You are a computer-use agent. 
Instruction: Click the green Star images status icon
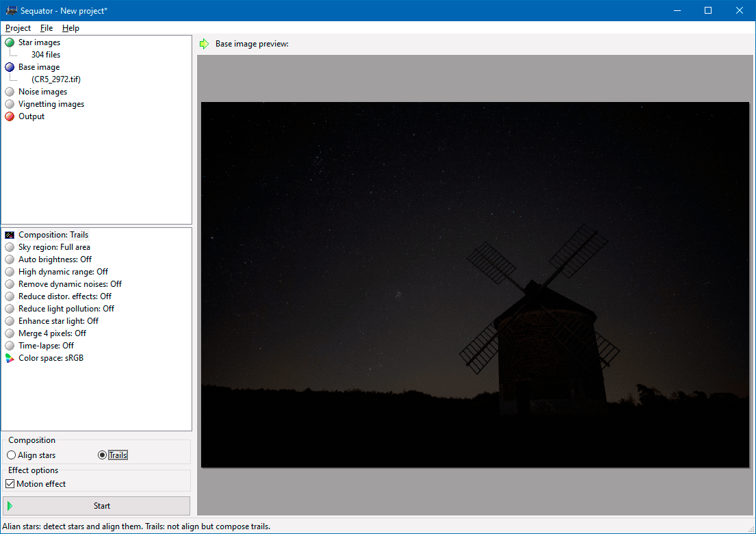pos(10,42)
